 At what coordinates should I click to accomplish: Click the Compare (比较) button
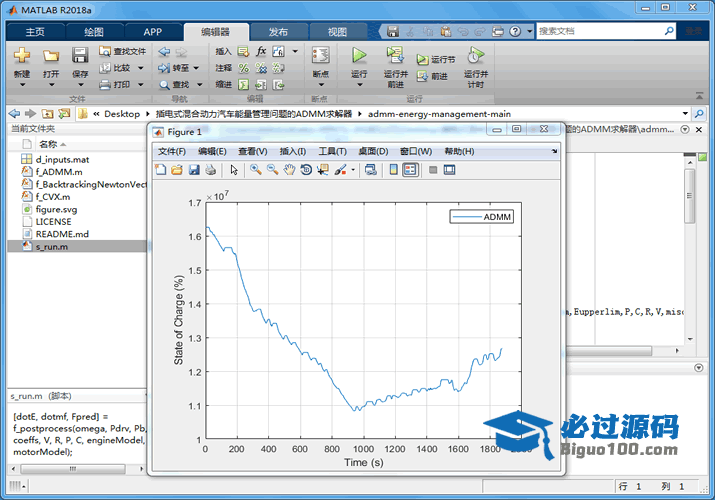click(116, 68)
